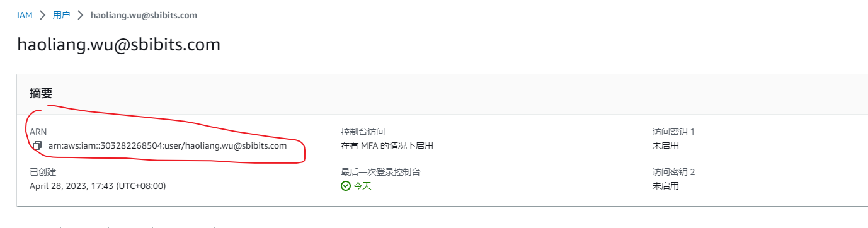Screen dimensions: 868x228
Task: Click the 今天 last sign-in link
Action: coord(362,186)
